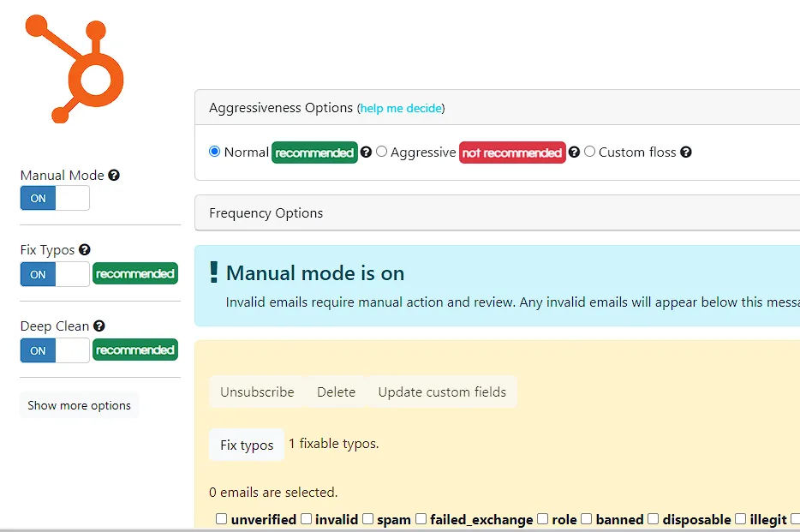
Task: Toggle the Manual Mode switch
Action: [55, 198]
